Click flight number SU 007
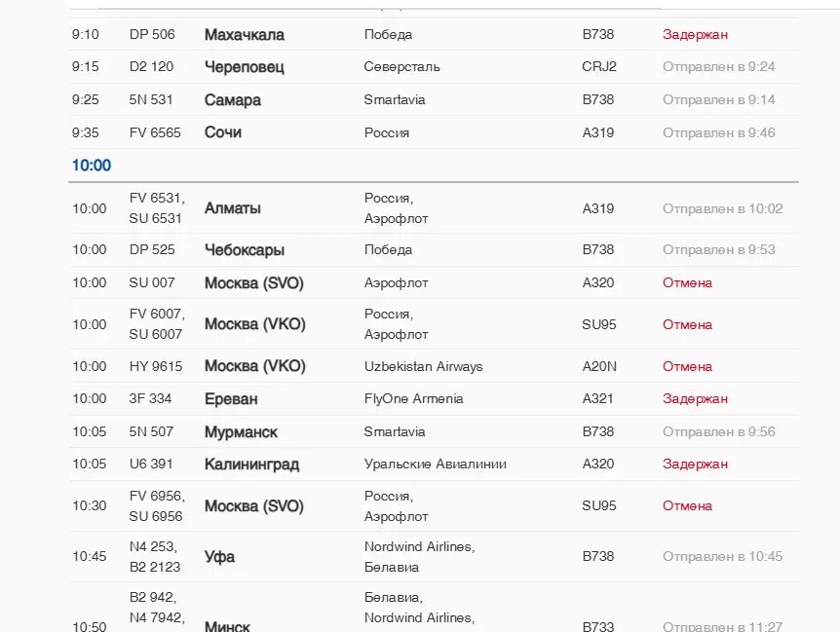This screenshot has width=840, height=632. (x=152, y=283)
